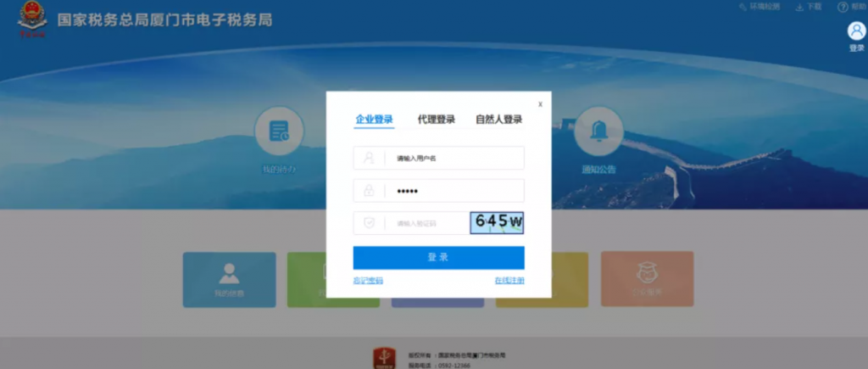Switch to 自然人登录 tab
This screenshot has width=868, height=369.
coord(498,120)
